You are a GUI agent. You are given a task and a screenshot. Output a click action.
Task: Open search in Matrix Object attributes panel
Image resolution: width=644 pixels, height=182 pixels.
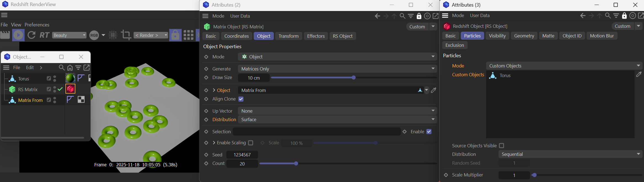(x=402, y=16)
